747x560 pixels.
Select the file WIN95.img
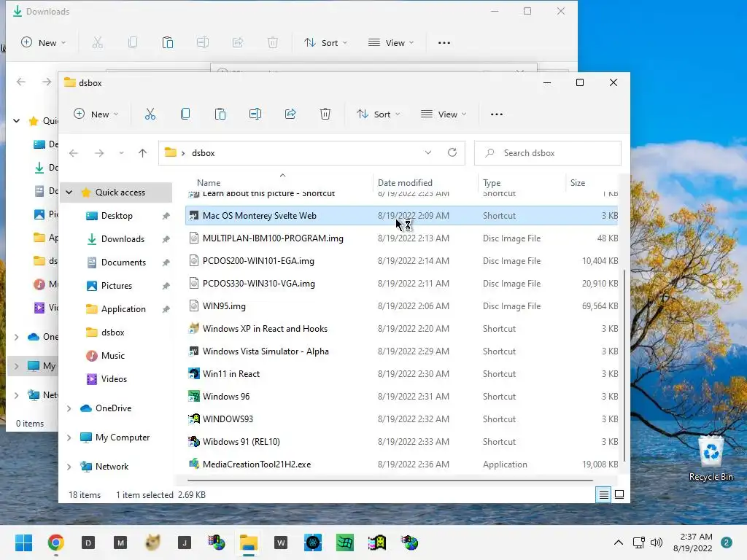[402, 306]
